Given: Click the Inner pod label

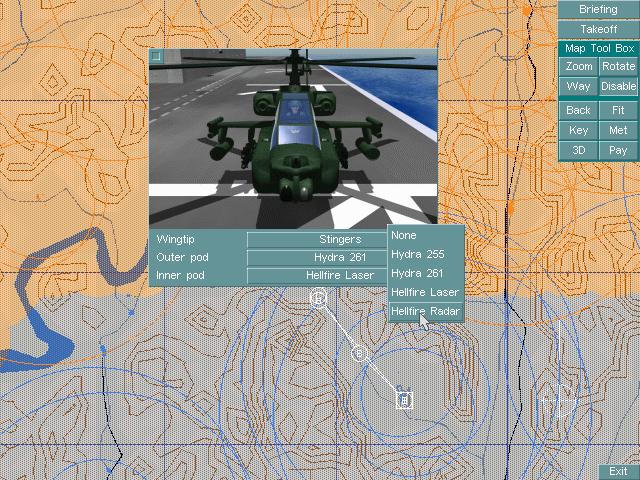Looking at the screenshot, I should (x=180, y=276).
